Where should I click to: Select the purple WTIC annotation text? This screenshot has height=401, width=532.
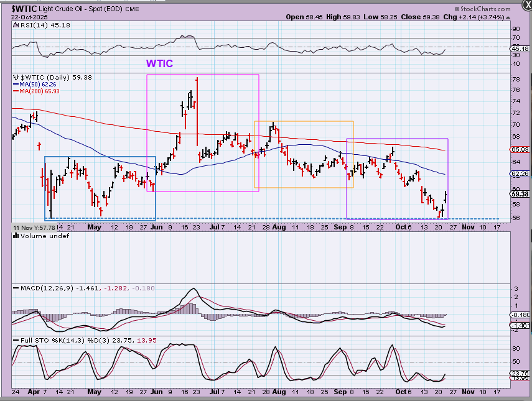(159, 63)
